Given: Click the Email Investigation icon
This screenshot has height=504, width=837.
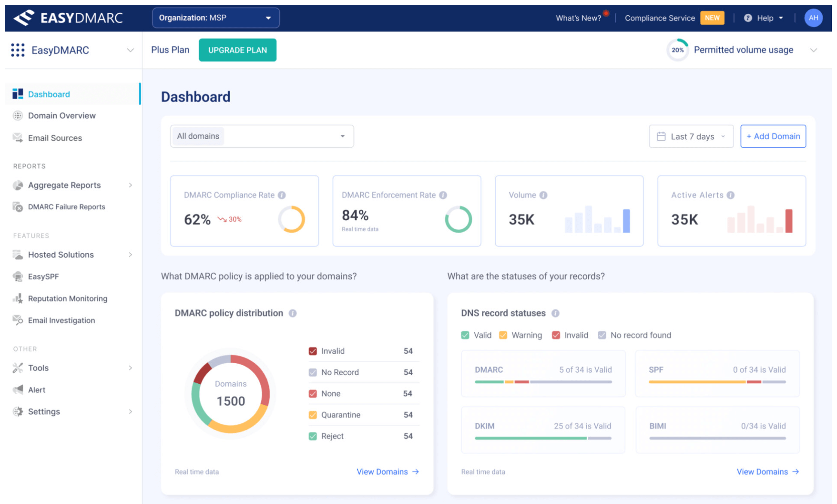Looking at the screenshot, I should tap(18, 320).
